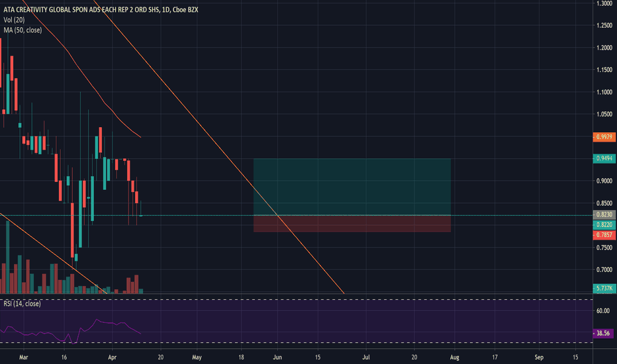The width and height of the screenshot is (617, 364).
Task: Click the 5.737K volume label
Action: [x=604, y=289]
